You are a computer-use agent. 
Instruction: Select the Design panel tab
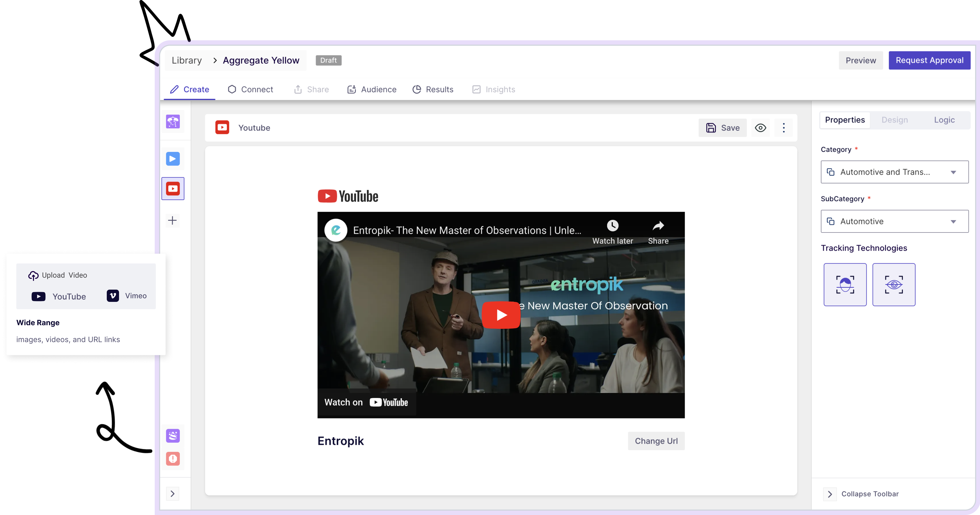pos(895,120)
